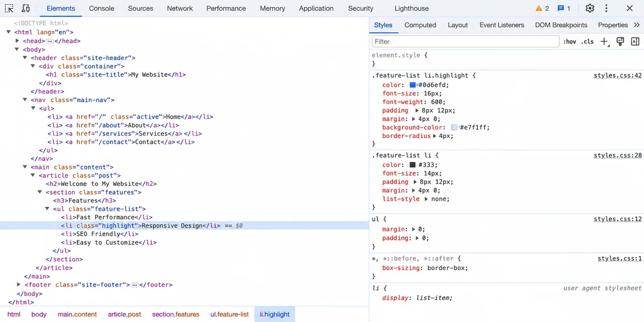Toggle the .cls element classes button
The image size is (644, 322).
tap(588, 41)
